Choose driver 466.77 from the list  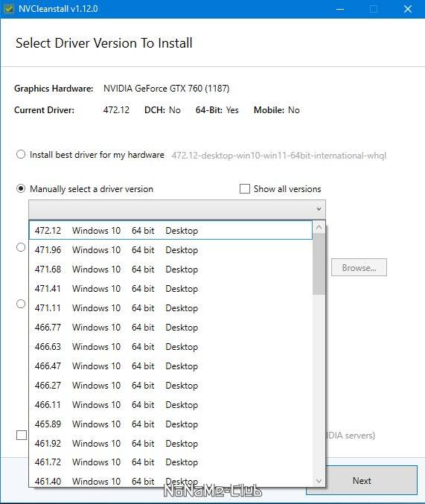pyautogui.click(x=170, y=327)
